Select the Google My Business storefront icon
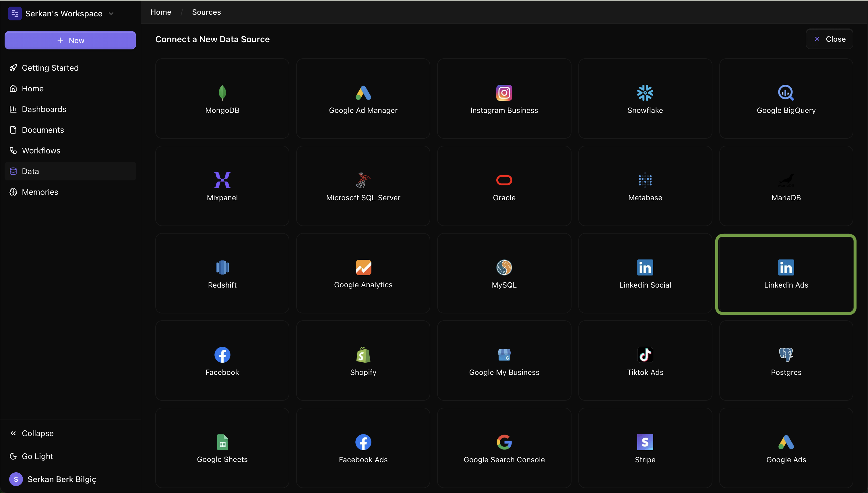868x493 pixels. (504, 355)
